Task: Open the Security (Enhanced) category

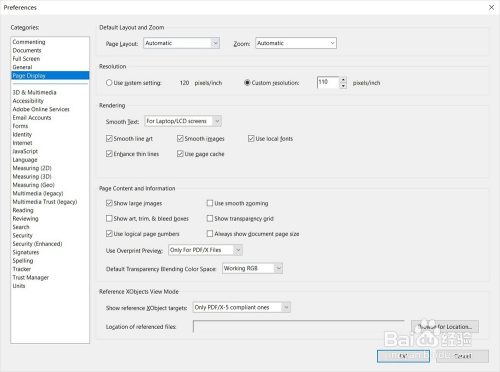Action: [37, 244]
